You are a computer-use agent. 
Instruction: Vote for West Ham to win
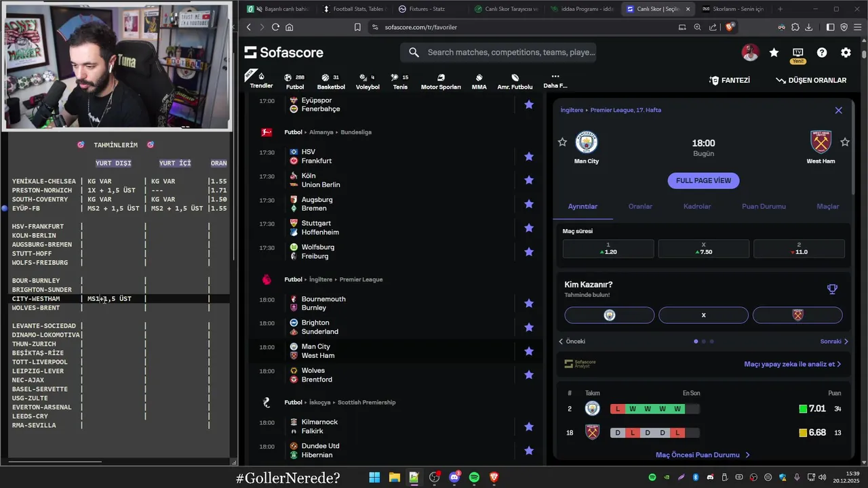(x=797, y=315)
